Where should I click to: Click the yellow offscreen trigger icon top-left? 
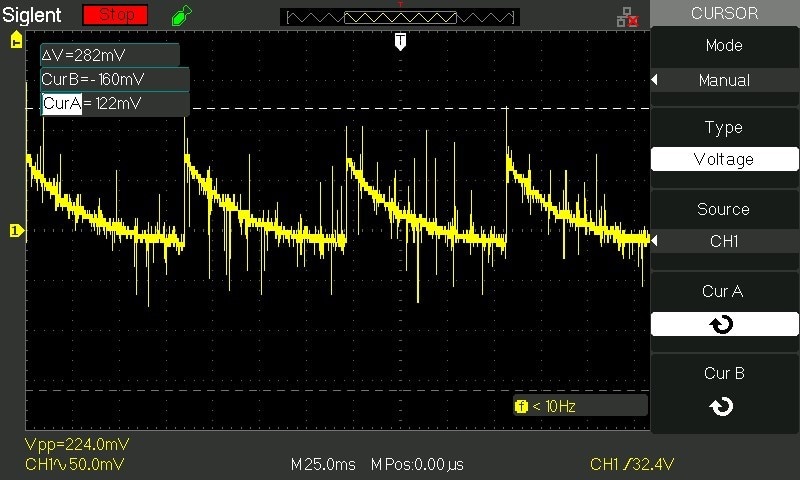pos(15,39)
